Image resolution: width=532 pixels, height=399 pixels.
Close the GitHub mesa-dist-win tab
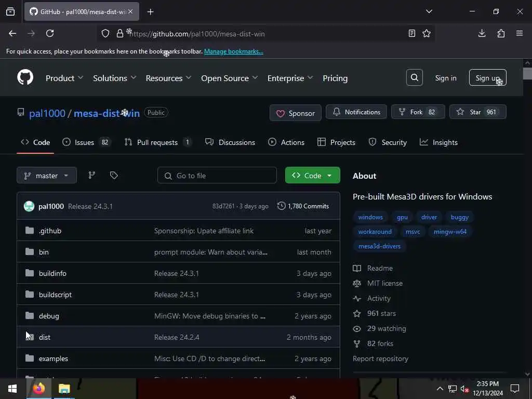tap(130, 11)
